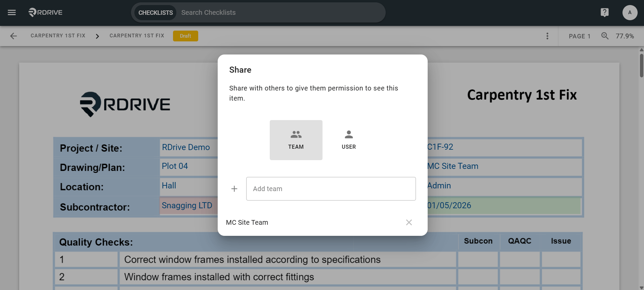Screen dimensions: 644x290
Task: Open the three-dot more options menu
Action: click(547, 36)
